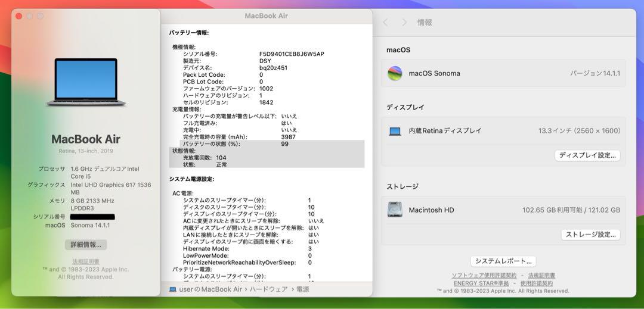Click the computer icon in the path bar
The width and height of the screenshot is (644, 309).
point(173,289)
